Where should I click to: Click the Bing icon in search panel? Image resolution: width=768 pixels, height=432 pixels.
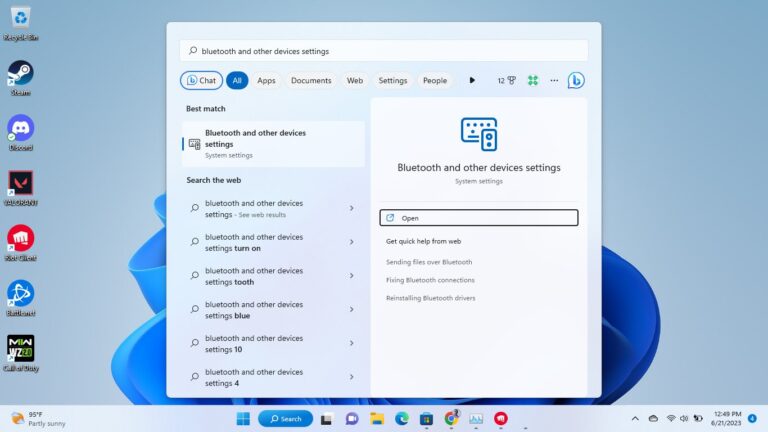pyautogui.click(x=576, y=80)
